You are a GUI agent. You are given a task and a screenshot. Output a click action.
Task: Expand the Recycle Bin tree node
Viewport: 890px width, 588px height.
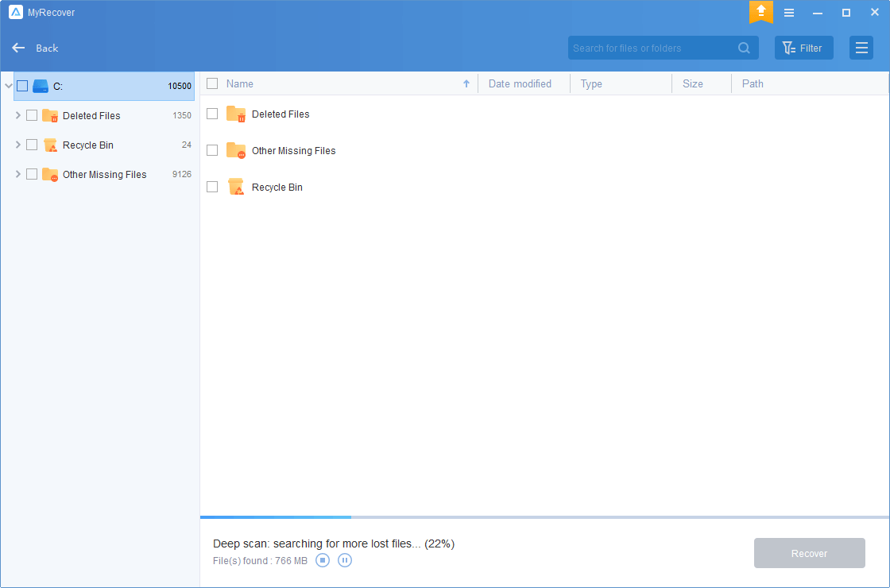point(18,145)
